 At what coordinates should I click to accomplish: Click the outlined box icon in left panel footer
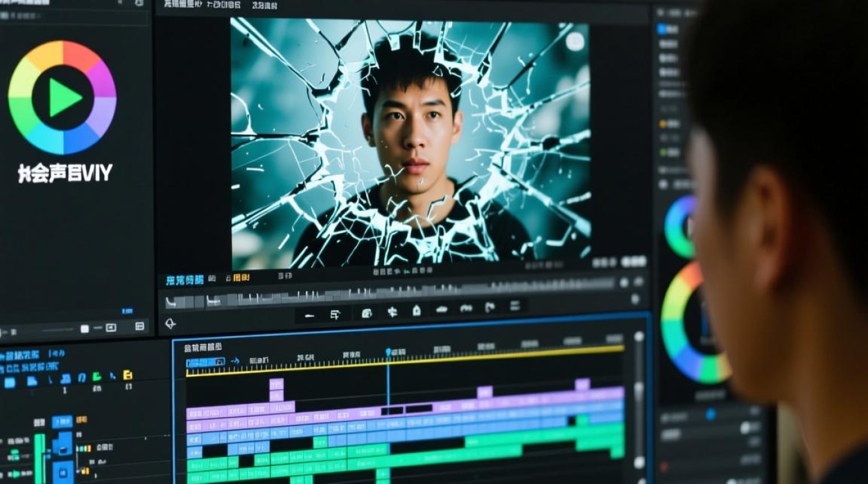tap(110, 328)
